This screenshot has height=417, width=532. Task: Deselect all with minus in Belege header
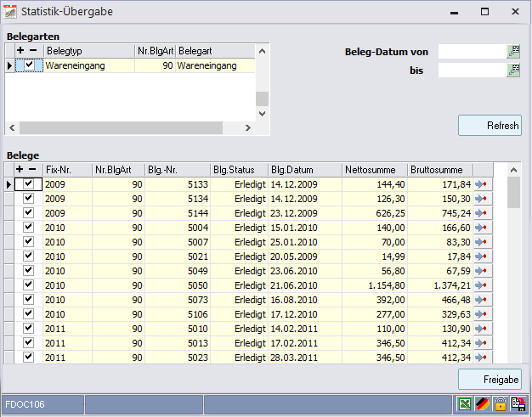point(32,169)
